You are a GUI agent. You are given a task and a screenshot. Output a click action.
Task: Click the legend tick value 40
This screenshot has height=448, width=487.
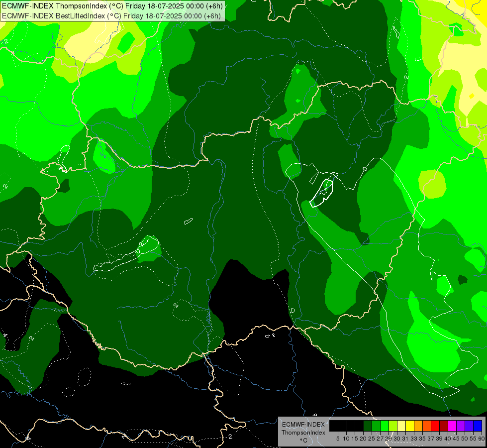(x=448, y=439)
